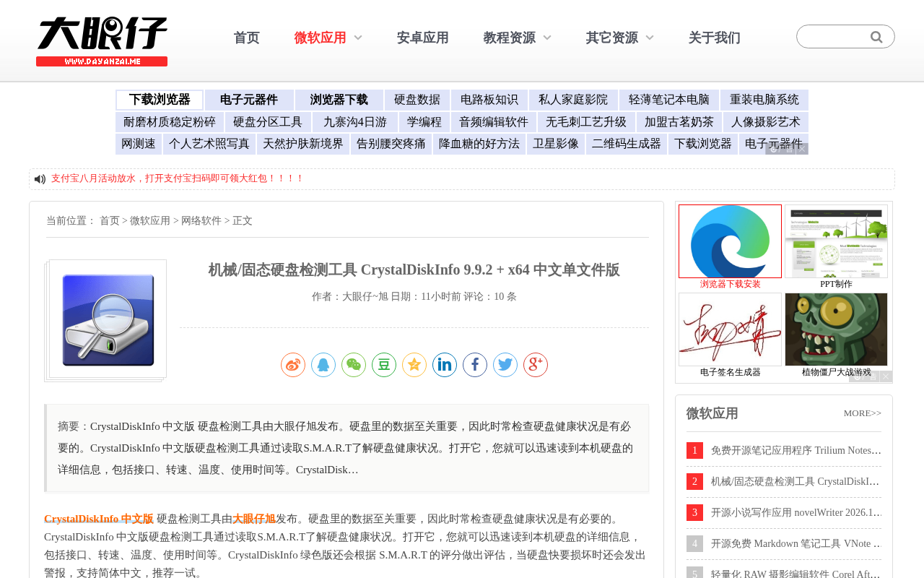Open 微软应用 navigation menu
The width and height of the screenshot is (924, 578).
[x=321, y=38]
